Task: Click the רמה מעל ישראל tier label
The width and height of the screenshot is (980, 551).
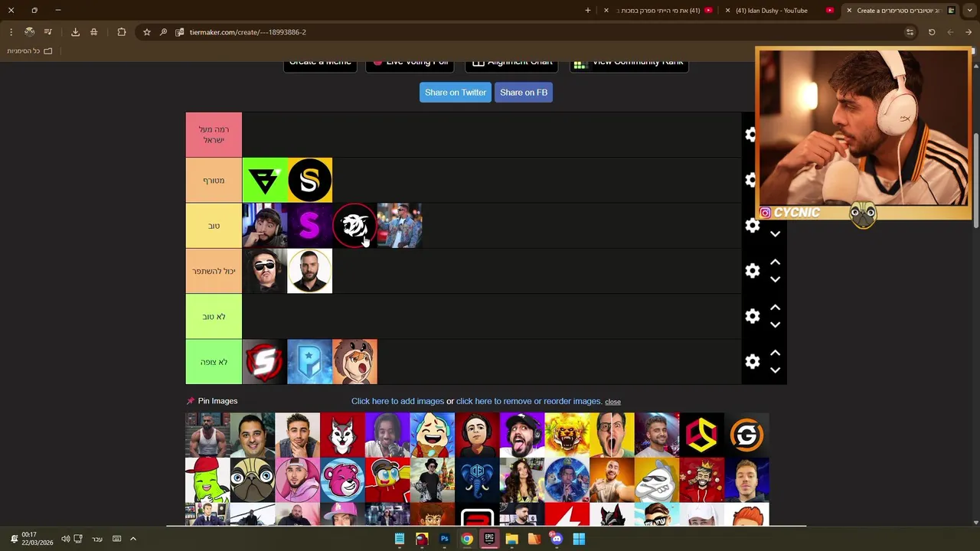Action: (214, 135)
